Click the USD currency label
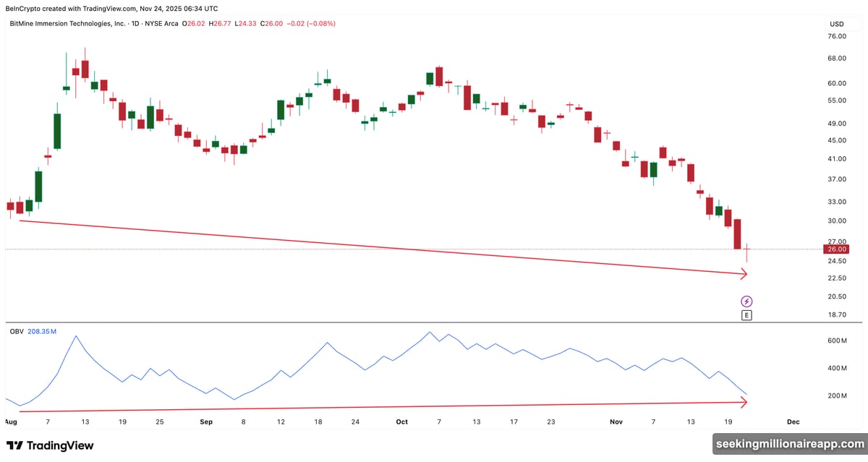Viewport: 868px width, 462px height. [x=836, y=24]
